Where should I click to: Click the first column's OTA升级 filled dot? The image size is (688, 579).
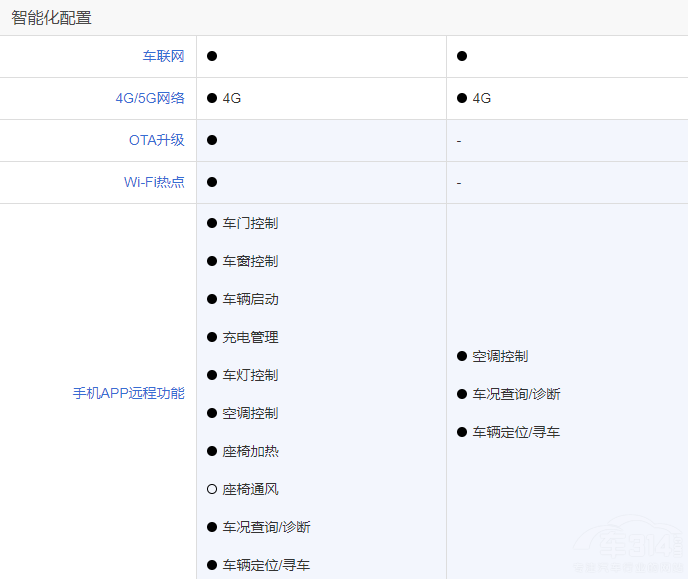212,140
